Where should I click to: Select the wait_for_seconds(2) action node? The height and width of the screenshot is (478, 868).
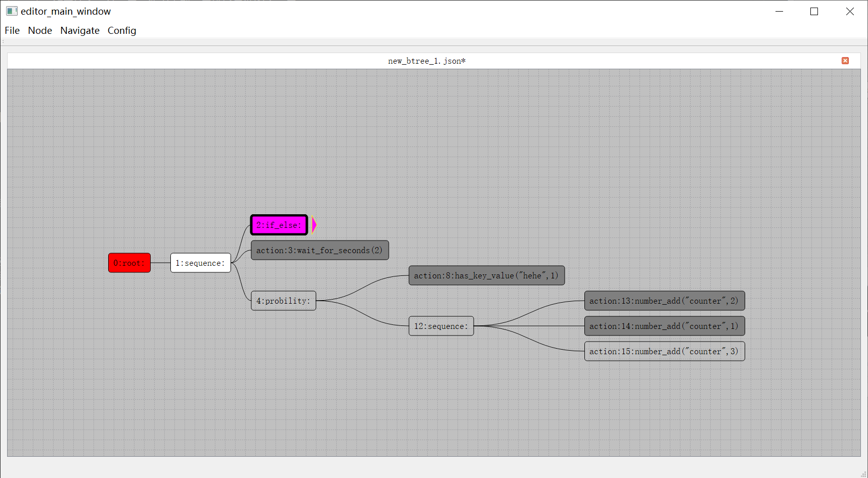point(319,250)
